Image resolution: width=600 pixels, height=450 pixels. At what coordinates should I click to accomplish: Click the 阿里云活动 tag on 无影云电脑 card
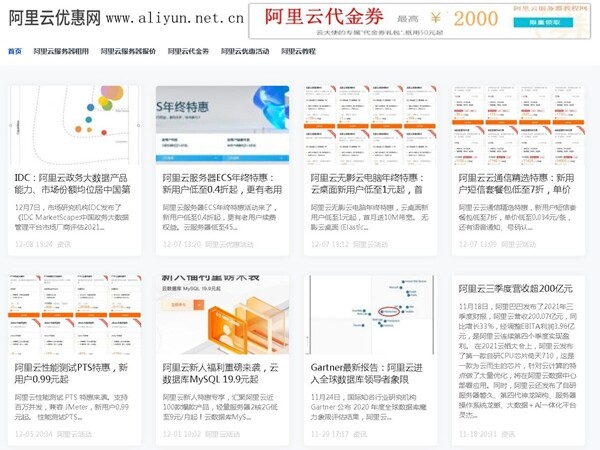370,244
